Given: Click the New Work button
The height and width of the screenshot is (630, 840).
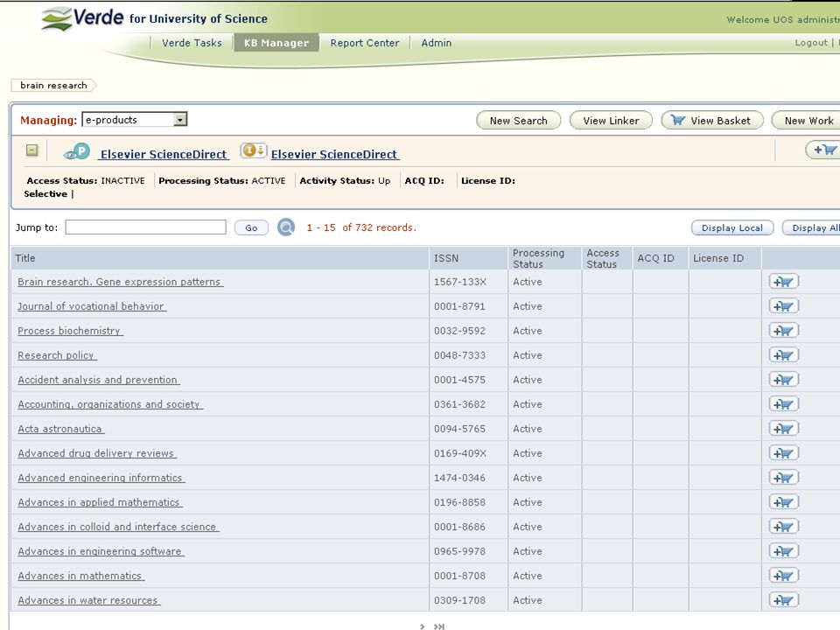Looking at the screenshot, I should [x=806, y=121].
